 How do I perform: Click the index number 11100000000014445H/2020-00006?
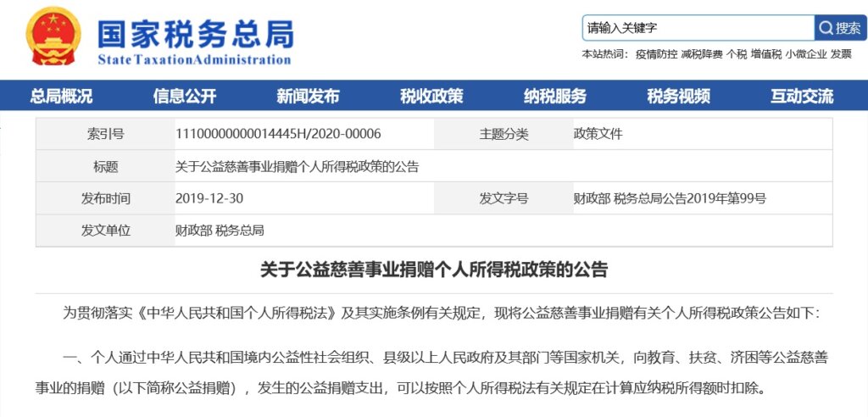[277, 134]
